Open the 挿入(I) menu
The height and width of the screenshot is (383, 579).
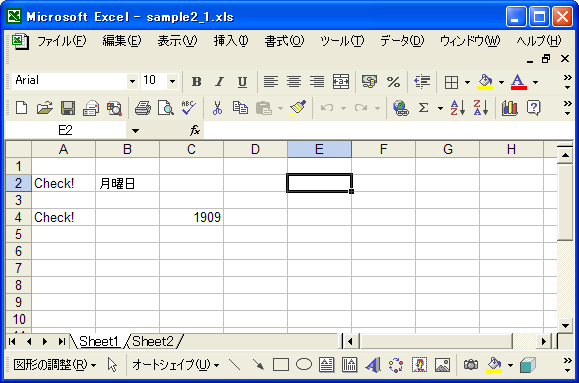tap(231, 41)
